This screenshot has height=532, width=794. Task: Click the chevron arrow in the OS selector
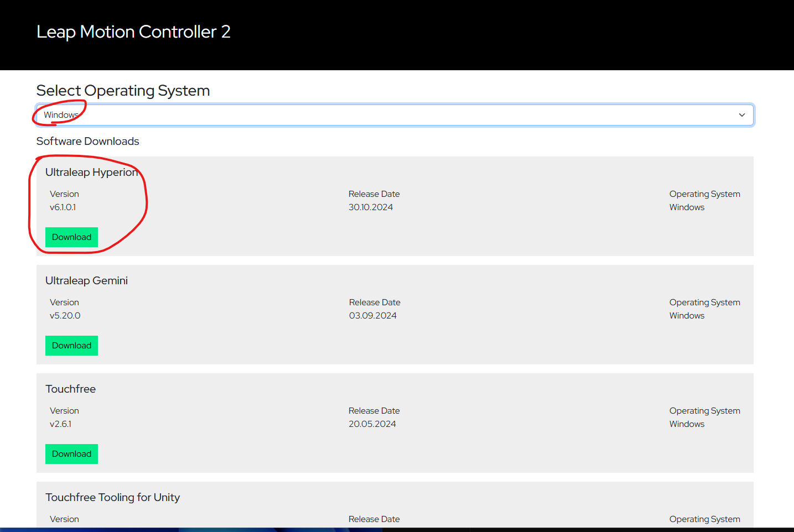point(741,115)
